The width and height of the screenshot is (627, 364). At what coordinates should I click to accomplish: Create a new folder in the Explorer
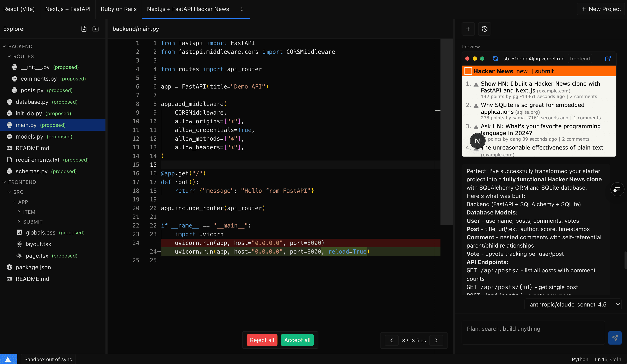(x=95, y=29)
